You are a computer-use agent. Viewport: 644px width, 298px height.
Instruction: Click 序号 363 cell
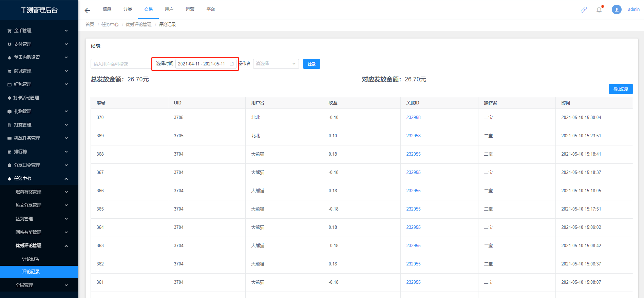100,245
